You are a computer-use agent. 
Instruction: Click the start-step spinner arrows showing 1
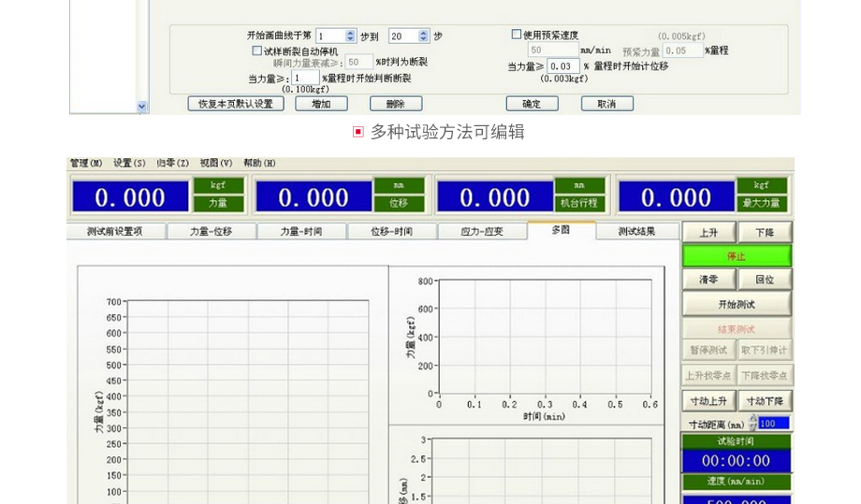(x=351, y=36)
